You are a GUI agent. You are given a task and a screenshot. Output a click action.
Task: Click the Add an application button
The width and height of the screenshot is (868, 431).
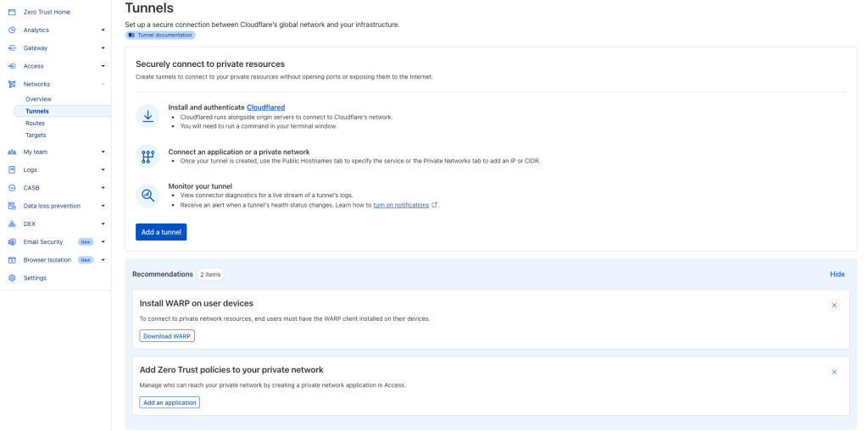pos(170,402)
